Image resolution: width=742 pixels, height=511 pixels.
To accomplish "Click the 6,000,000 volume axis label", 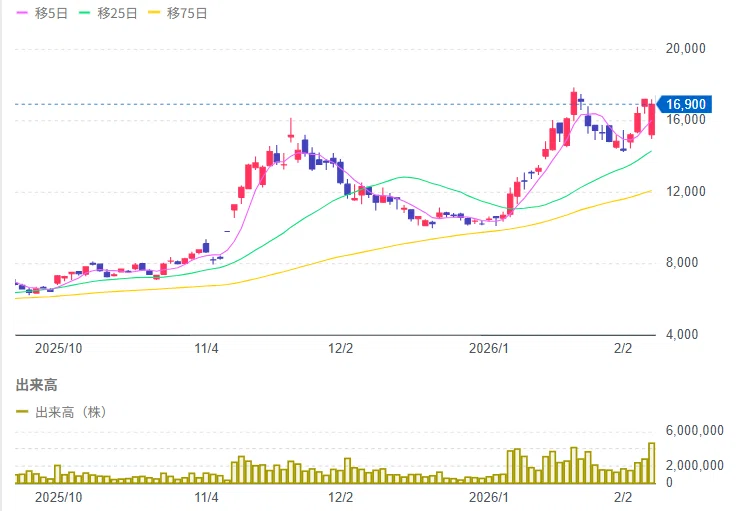I will click(x=694, y=430).
